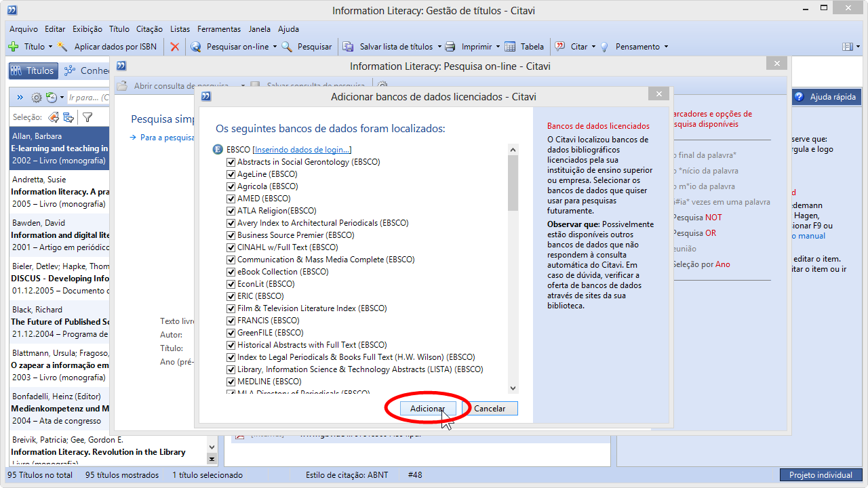Uncheck Abstracts in Social Gerontology (EBSCO)
868x488 pixels.
pos(231,162)
